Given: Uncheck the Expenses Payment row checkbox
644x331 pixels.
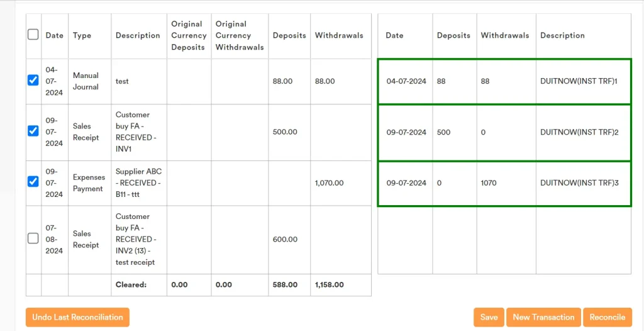Looking at the screenshot, I should [x=33, y=182].
